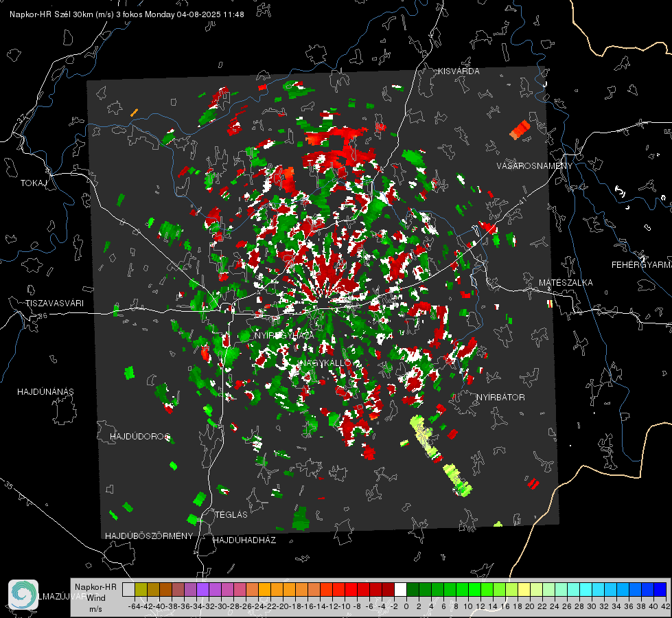Click the TISZAVASVÁRI city label
Image resolution: width=672 pixels, height=618 pixels.
(54, 304)
